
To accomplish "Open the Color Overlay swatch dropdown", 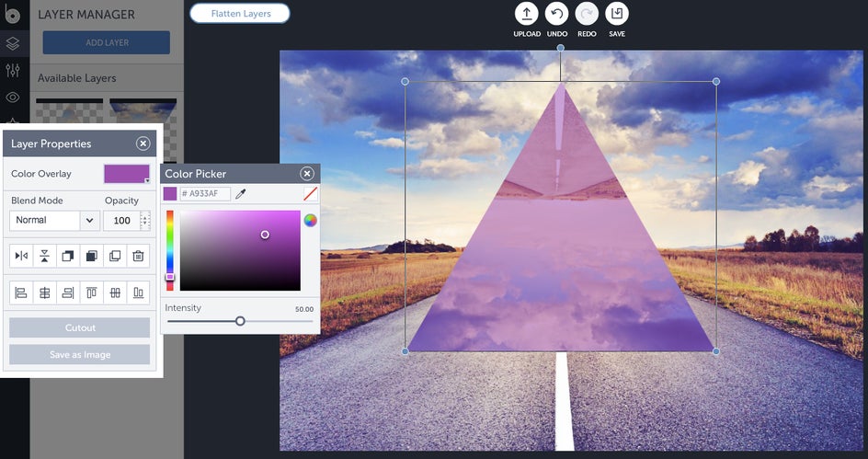I will pyautogui.click(x=127, y=174).
